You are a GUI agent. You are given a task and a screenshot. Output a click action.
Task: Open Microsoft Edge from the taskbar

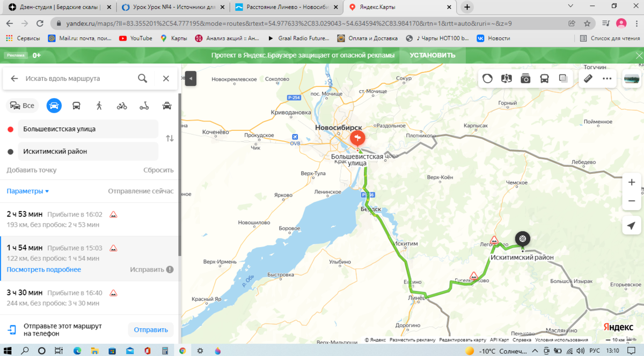pyautogui.click(x=77, y=351)
